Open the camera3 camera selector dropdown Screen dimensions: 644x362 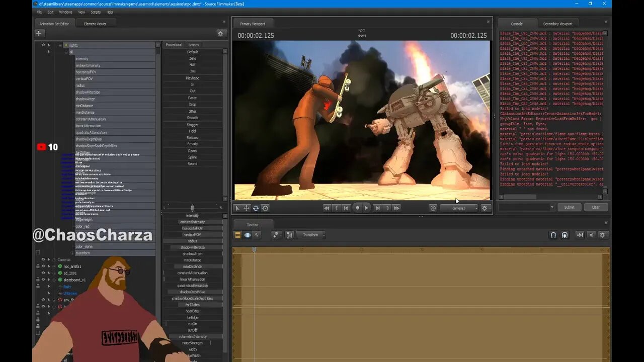[x=459, y=208]
